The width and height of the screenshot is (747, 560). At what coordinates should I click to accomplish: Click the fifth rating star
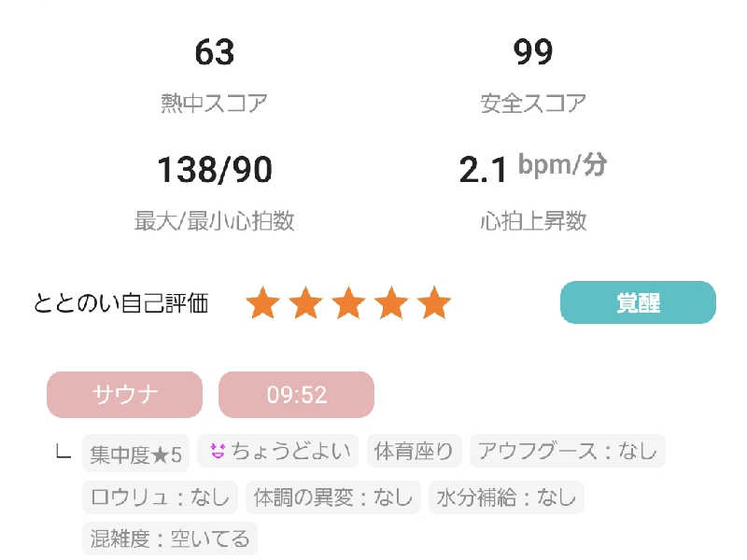[x=434, y=303]
